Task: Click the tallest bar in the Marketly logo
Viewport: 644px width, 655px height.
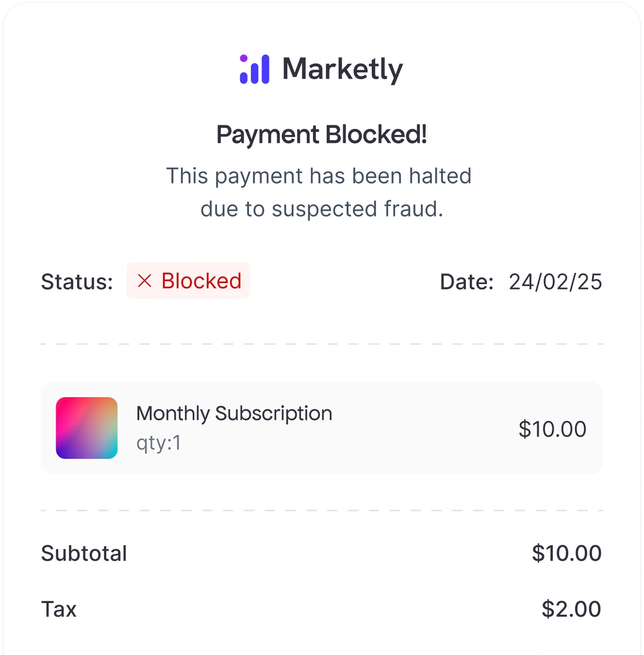Action: tap(264, 68)
